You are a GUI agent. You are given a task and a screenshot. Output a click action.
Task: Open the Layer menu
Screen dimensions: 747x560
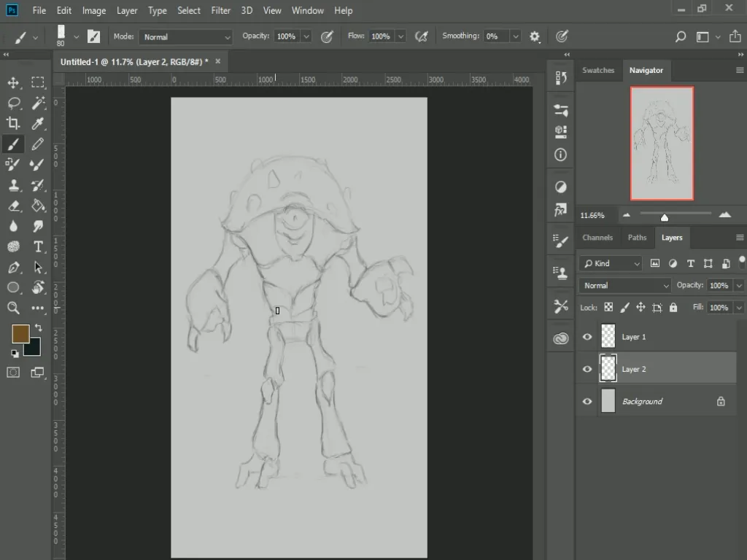pos(127,10)
